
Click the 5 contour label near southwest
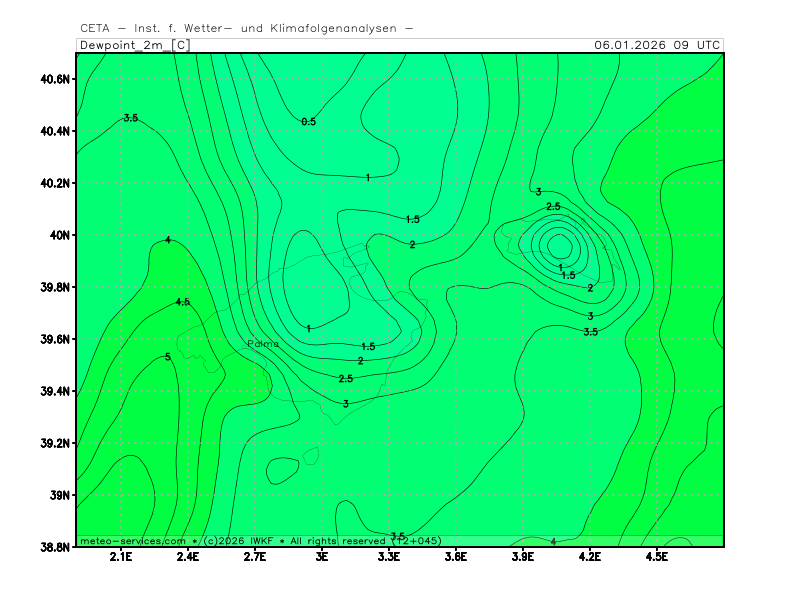coord(167,357)
